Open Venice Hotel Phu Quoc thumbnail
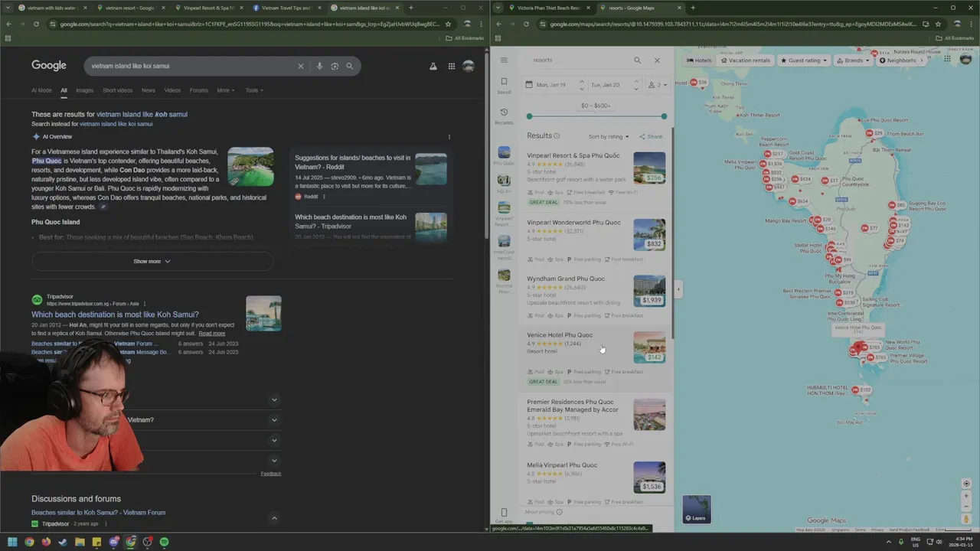Image resolution: width=980 pixels, height=551 pixels. [649, 347]
